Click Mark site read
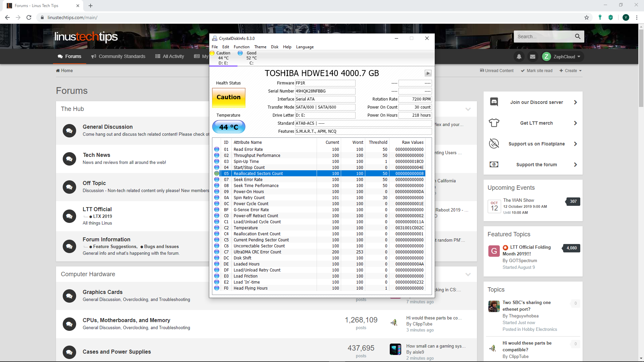 pos(537,71)
